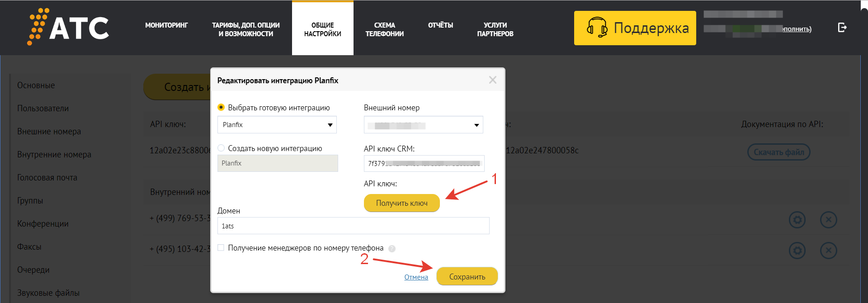Open Группы in sidebar
The width and height of the screenshot is (868, 303).
click(x=30, y=201)
